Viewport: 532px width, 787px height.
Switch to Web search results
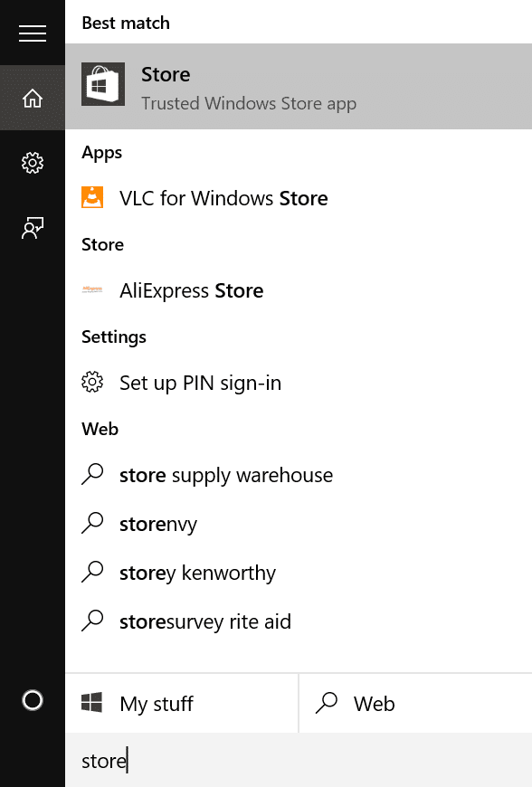coord(415,703)
